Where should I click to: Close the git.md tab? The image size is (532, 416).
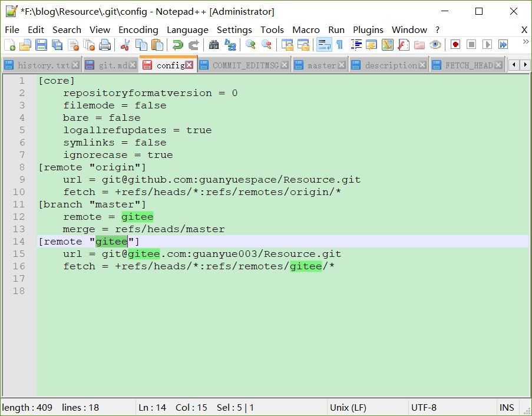click(x=133, y=65)
